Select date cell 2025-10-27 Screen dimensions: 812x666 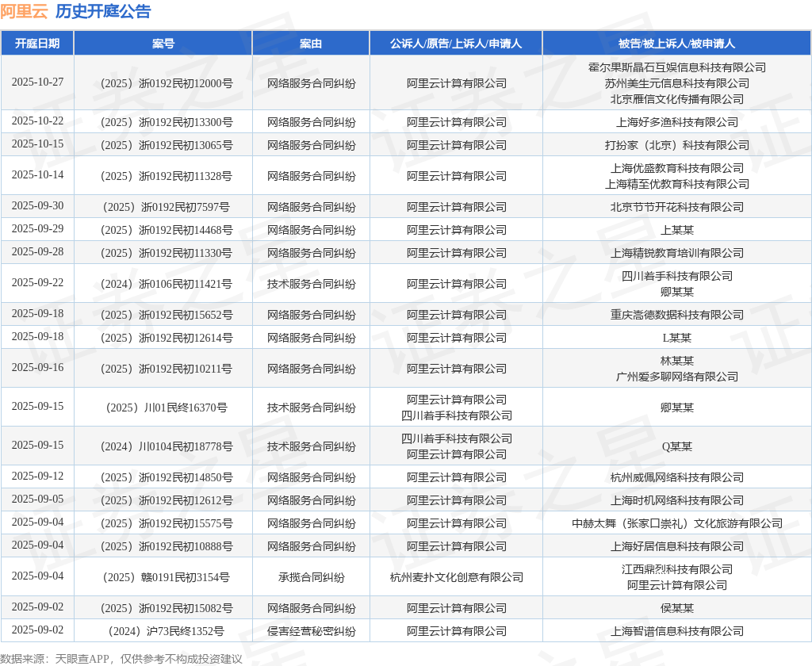37,82
